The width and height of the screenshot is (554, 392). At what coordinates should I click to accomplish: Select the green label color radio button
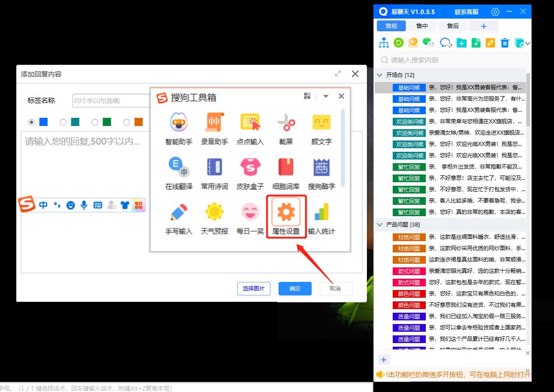tap(95, 122)
